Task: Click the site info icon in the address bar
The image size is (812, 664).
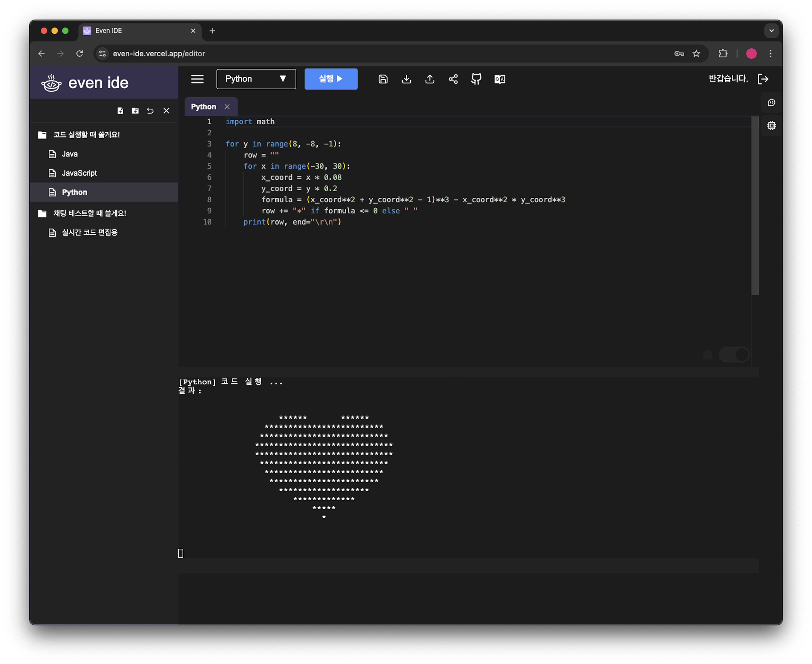Action: click(x=102, y=54)
